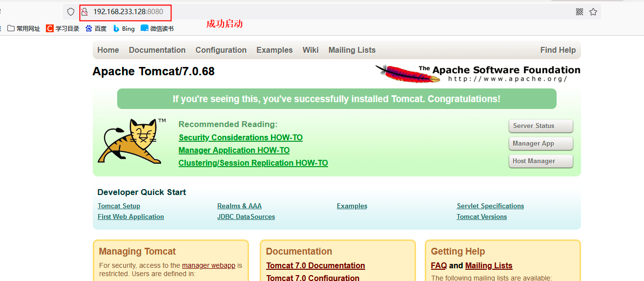Click the Manager App button
Image resolution: width=644 pixels, height=281 pixels.
(540, 144)
